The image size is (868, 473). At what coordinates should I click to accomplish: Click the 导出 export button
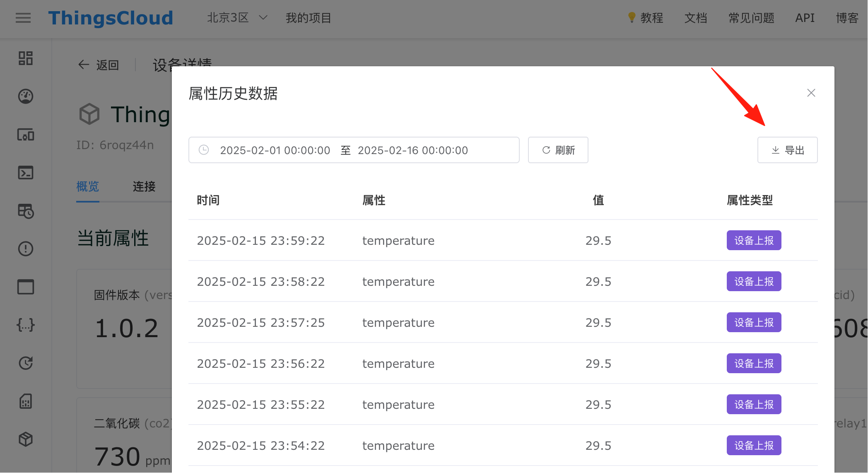pyautogui.click(x=788, y=150)
